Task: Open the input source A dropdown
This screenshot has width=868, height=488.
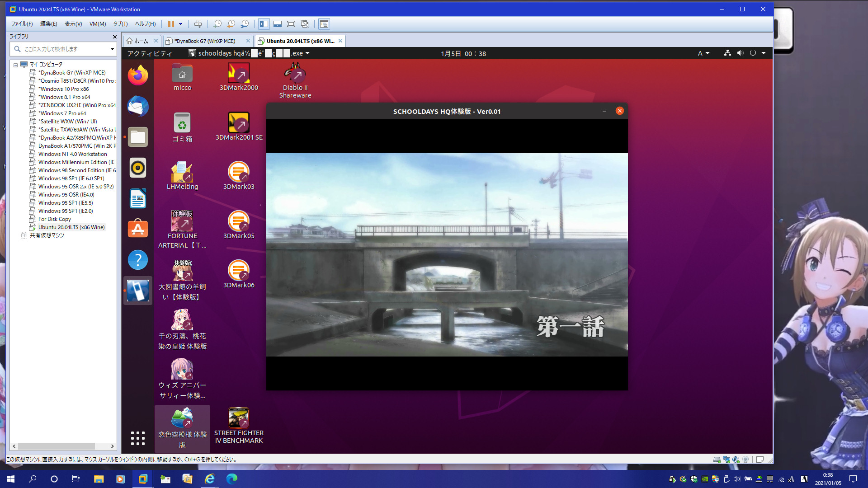Action: pyautogui.click(x=703, y=53)
